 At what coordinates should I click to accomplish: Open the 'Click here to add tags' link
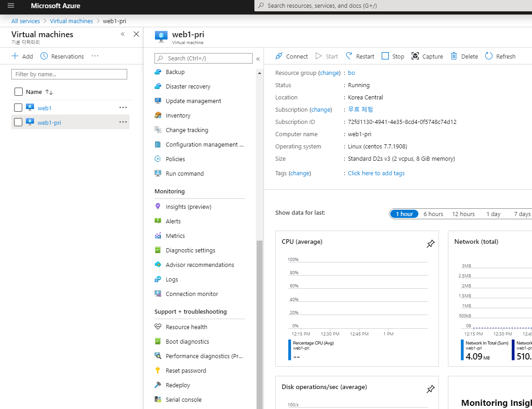coord(376,173)
